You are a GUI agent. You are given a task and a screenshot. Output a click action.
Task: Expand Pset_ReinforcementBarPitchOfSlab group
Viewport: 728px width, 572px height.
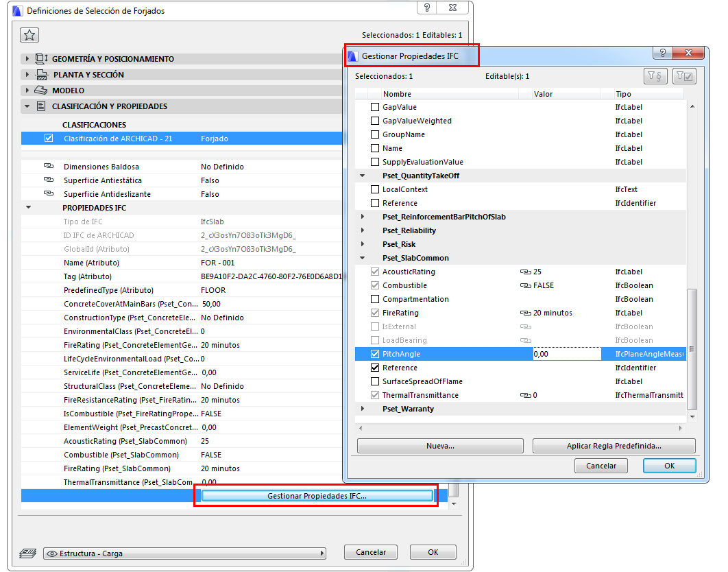click(x=363, y=217)
